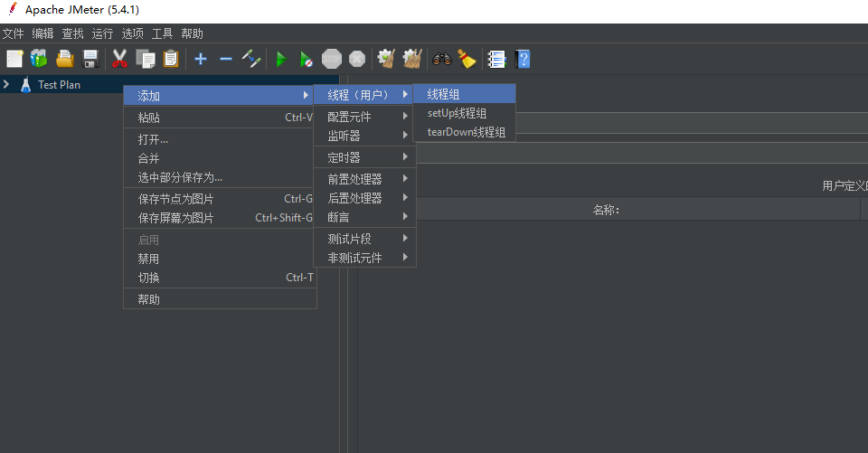Select setUp线程组 in the submenu

pyautogui.click(x=465, y=113)
